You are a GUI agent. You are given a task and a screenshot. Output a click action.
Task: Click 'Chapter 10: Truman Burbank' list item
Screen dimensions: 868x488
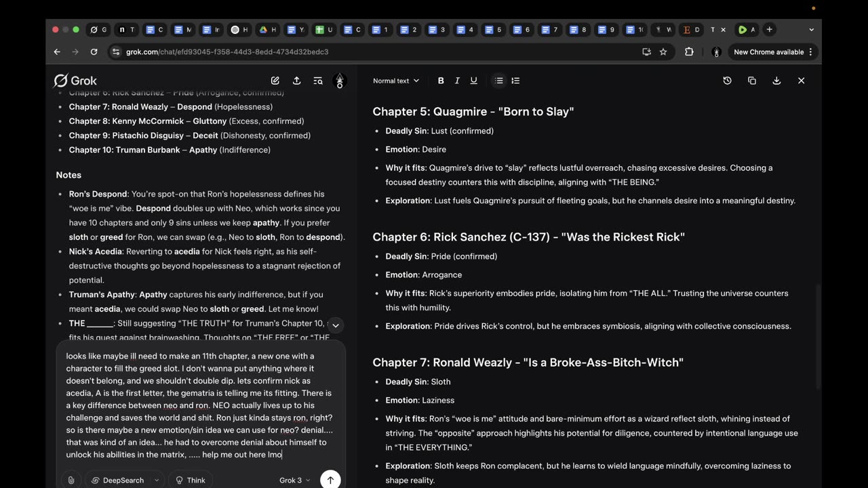click(x=170, y=150)
